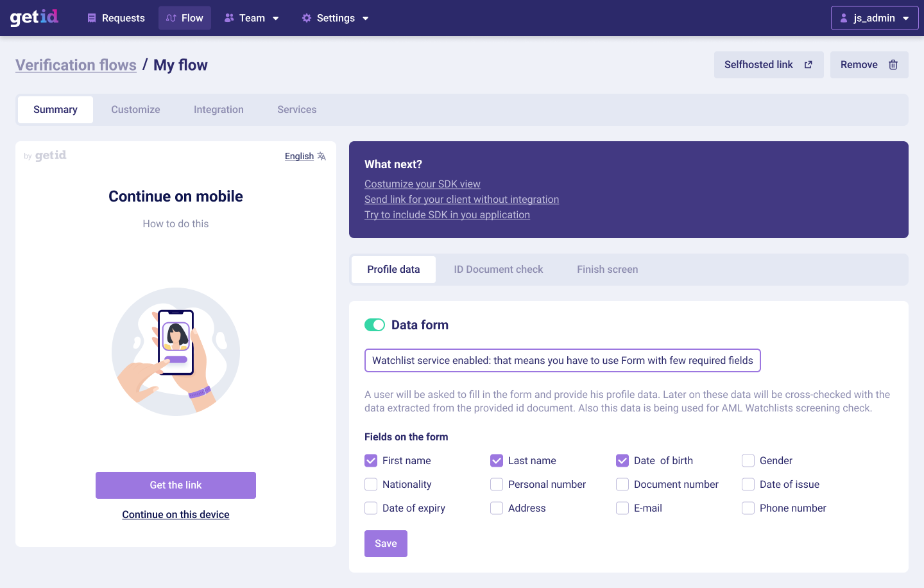Click the Team people icon
Image resolution: width=924 pixels, height=588 pixels.
click(229, 18)
